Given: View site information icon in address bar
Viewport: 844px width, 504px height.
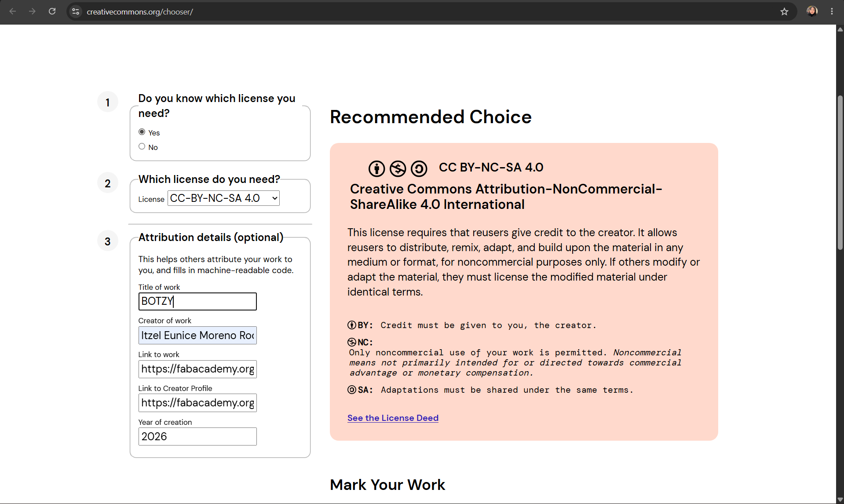Looking at the screenshot, I should 76,11.
